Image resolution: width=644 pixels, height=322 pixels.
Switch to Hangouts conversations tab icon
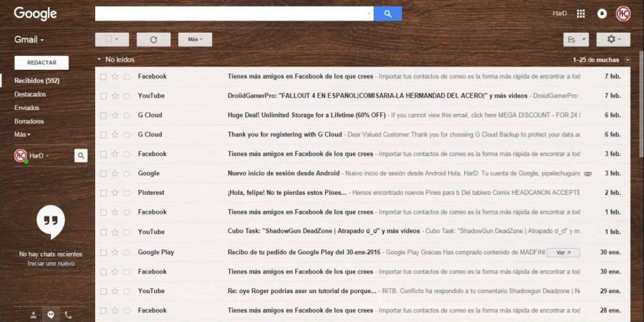50,314
